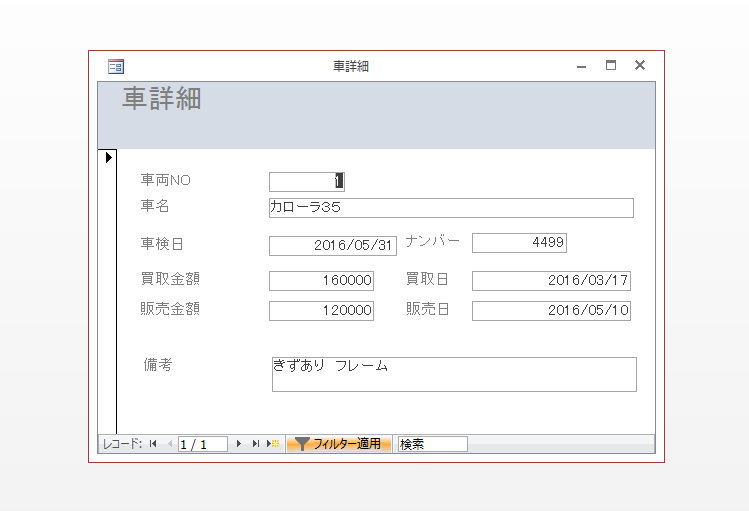Click the 車検日 date field
749x511 pixels.
(332, 245)
